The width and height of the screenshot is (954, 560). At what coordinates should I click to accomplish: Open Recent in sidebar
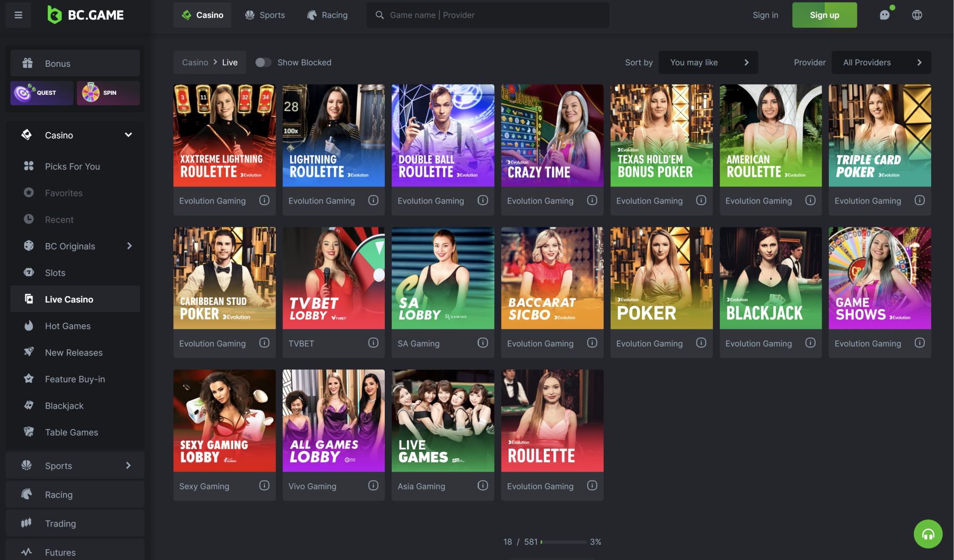(75, 219)
